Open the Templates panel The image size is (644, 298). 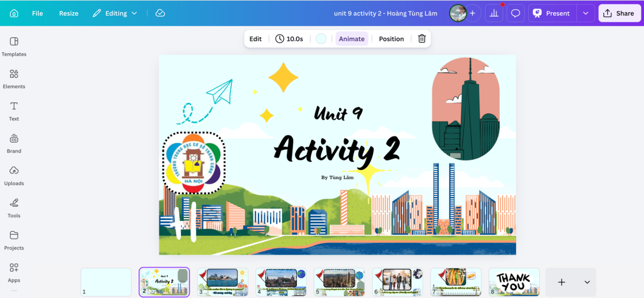tap(14, 46)
